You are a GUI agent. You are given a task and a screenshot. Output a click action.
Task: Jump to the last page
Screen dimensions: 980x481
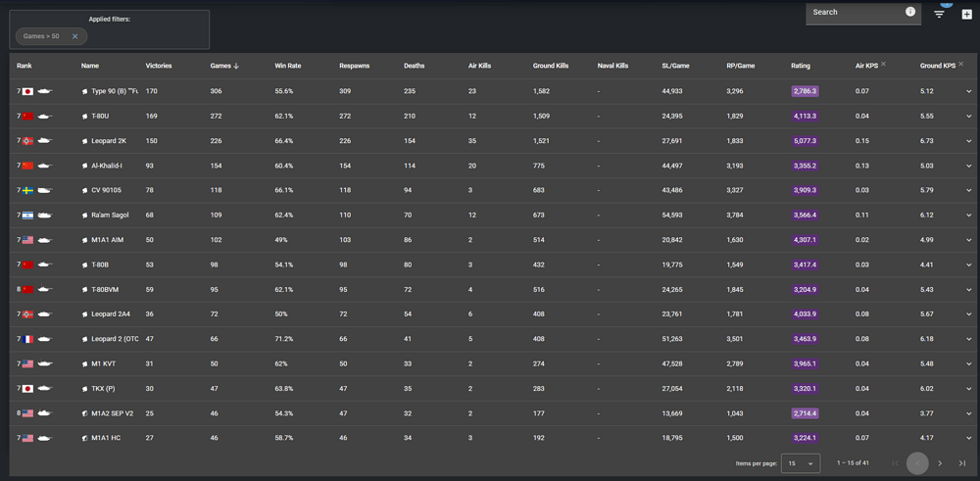coord(962,463)
